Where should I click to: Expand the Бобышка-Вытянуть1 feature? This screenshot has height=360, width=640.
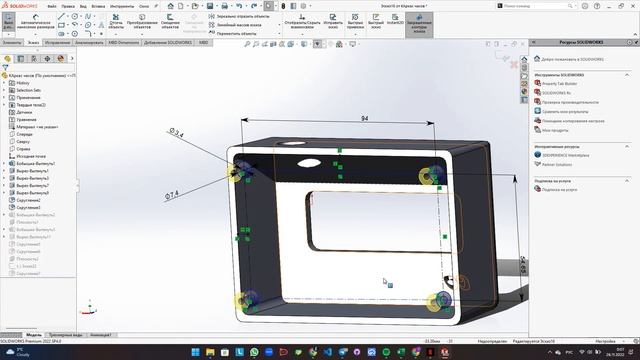pyautogui.click(x=4, y=164)
